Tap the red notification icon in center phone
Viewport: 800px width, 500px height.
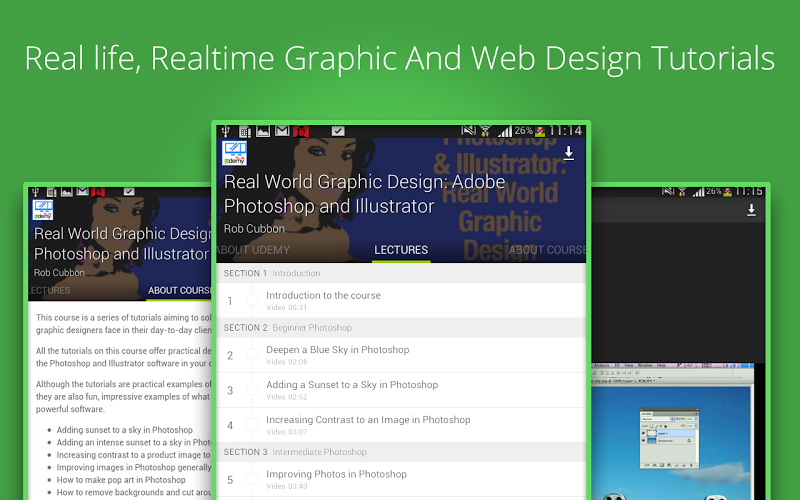coord(301,132)
